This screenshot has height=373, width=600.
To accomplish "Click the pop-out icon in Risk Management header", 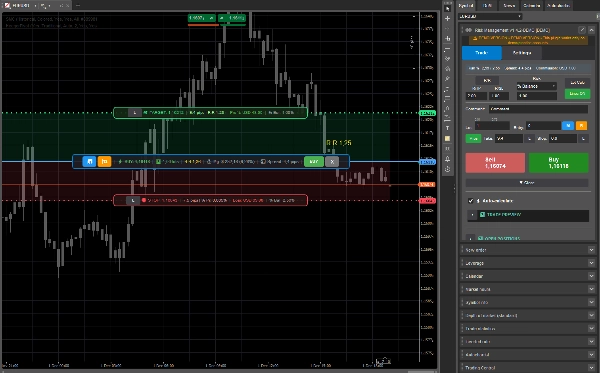I will pyautogui.click(x=582, y=30).
